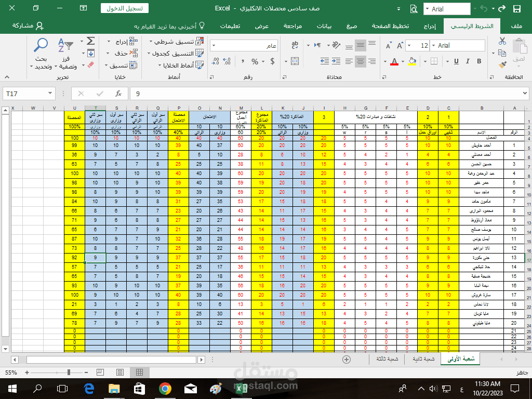Screen dimensions: 532x399
Task: Click the Cut scissors icon
Action: point(502,41)
